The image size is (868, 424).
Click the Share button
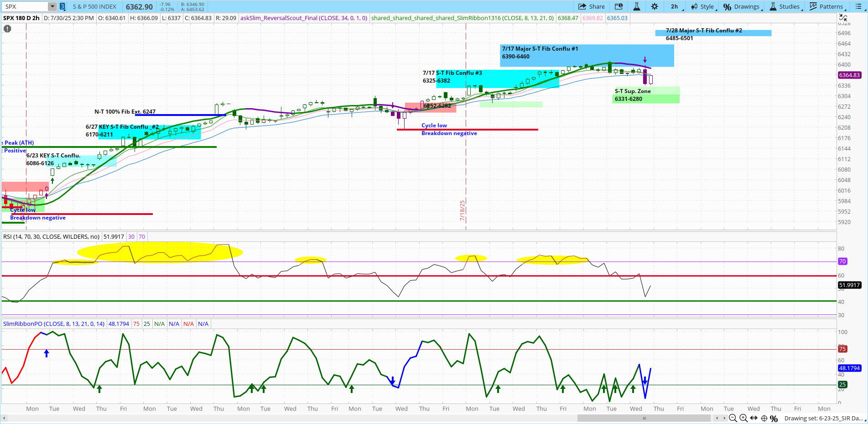coord(591,6)
